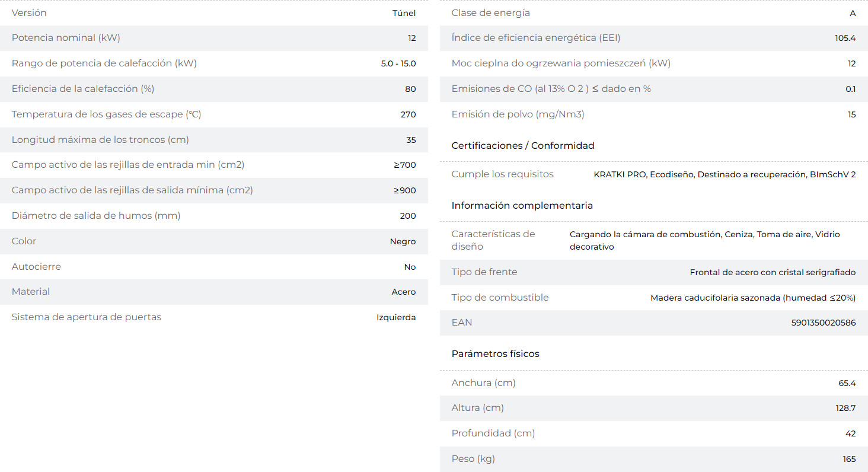The height and width of the screenshot is (472, 868).
Task: Click the heating power range value 5.0 - 15.0
Action: (398, 63)
